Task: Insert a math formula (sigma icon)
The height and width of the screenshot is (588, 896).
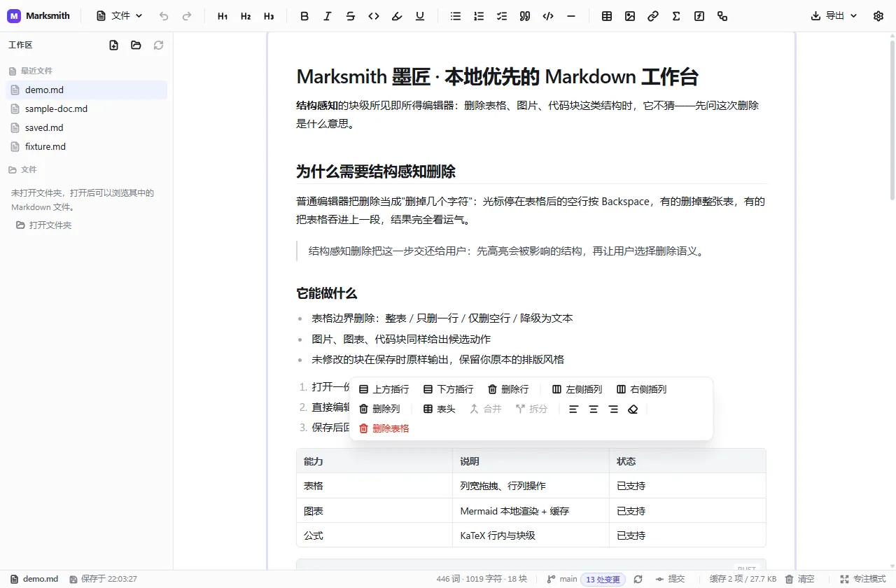Action: tap(676, 16)
